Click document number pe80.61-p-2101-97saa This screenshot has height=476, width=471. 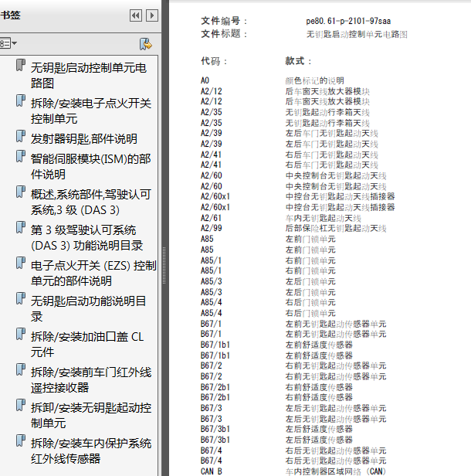[x=348, y=21]
